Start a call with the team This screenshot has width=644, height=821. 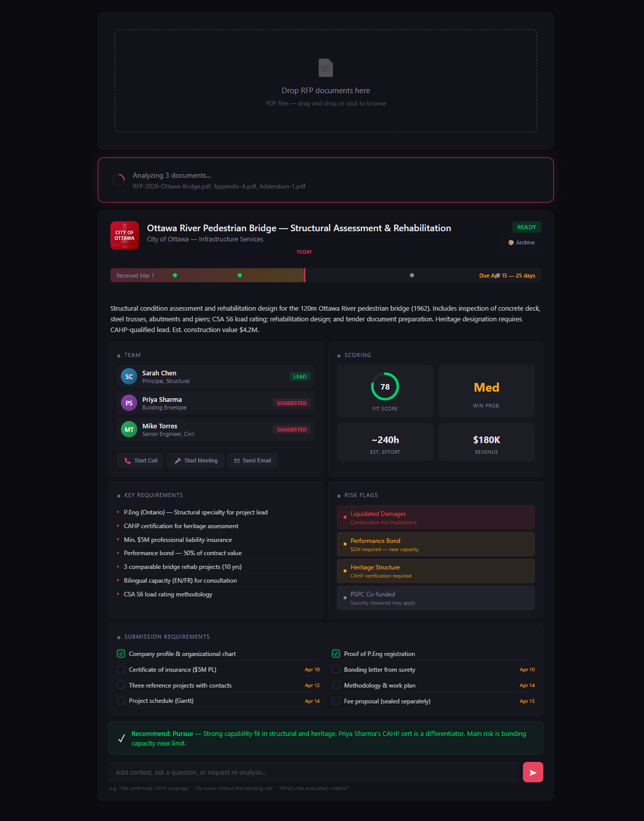click(141, 460)
